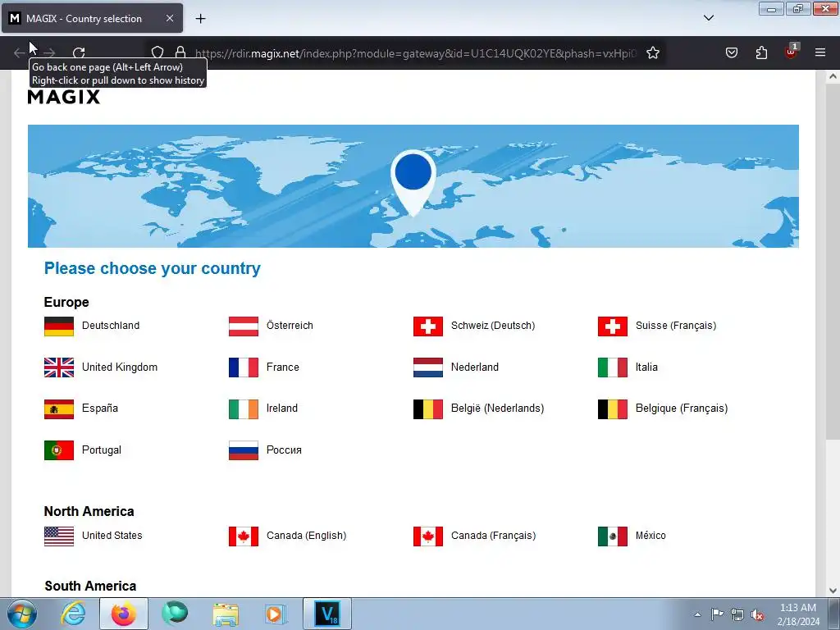Choose the Deutschland link
The image size is (840, 630).
pyautogui.click(x=111, y=326)
